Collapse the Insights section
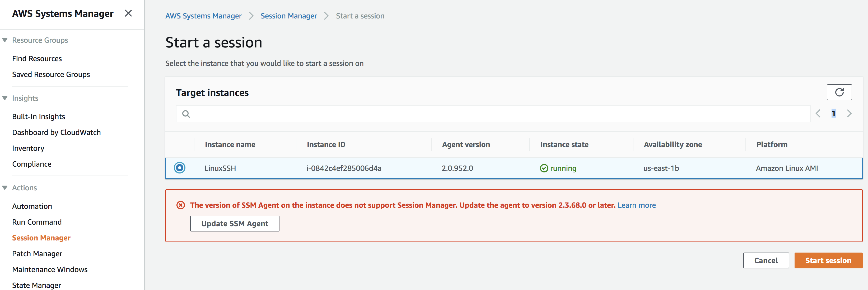The image size is (868, 290). point(5,98)
